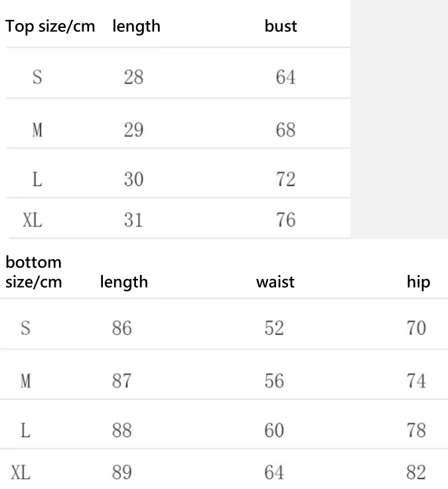Select bottom length value 89
The height and width of the screenshot is (489, 448).
pos(122,472)
